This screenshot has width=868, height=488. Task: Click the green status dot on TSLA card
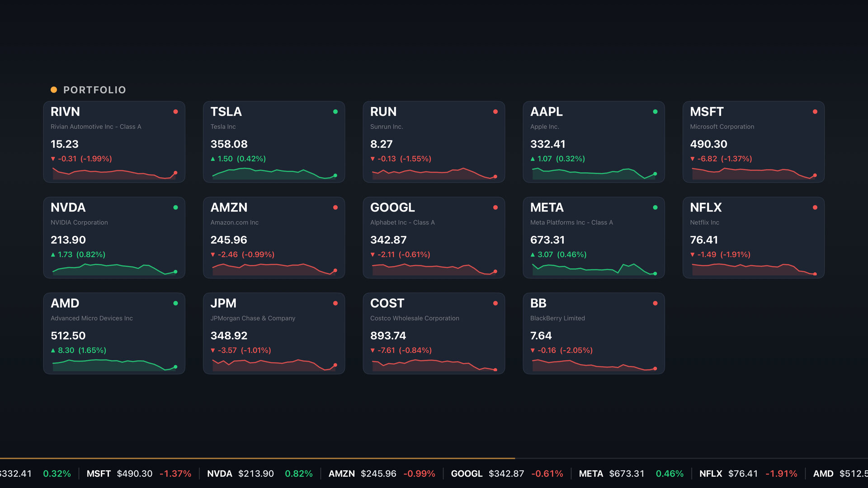pos(335,112)
